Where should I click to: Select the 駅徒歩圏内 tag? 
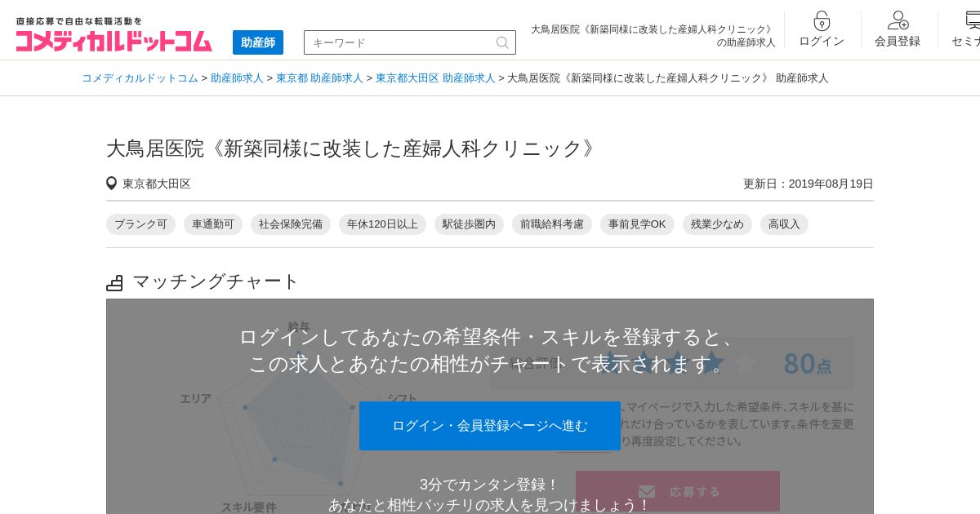click(469, 224)
